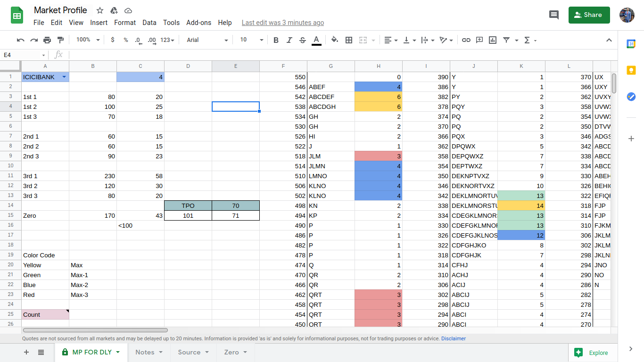Open Google Keep side panel
This screenshot has height=362, width=644.
tap(631, 70)
